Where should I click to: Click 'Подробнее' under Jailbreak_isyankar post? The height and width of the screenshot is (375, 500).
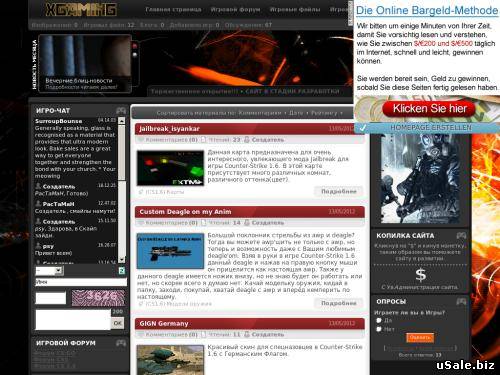pos(339,191)
